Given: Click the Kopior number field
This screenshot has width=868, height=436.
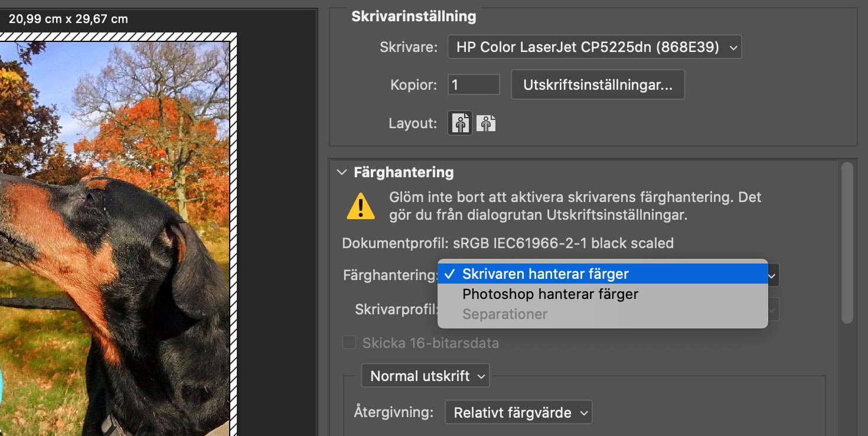Looking at the screenshot, I should pos(474,84).
